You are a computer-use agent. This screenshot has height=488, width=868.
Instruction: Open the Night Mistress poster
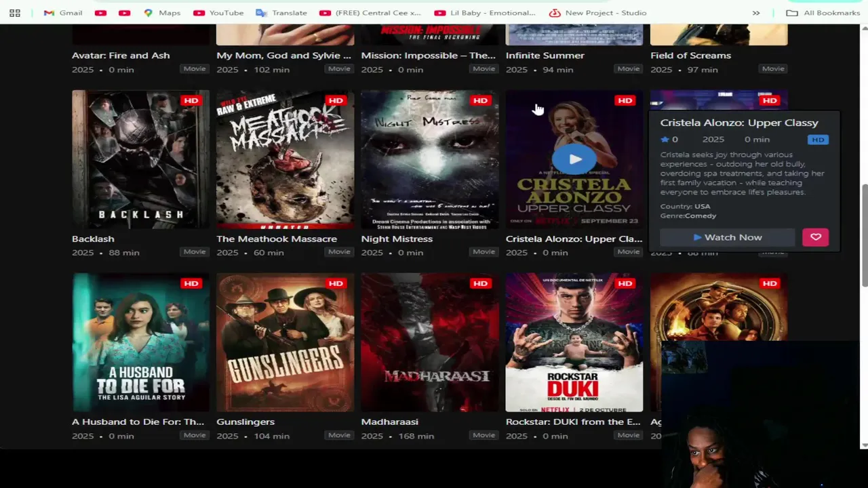(x=430, y=159)
